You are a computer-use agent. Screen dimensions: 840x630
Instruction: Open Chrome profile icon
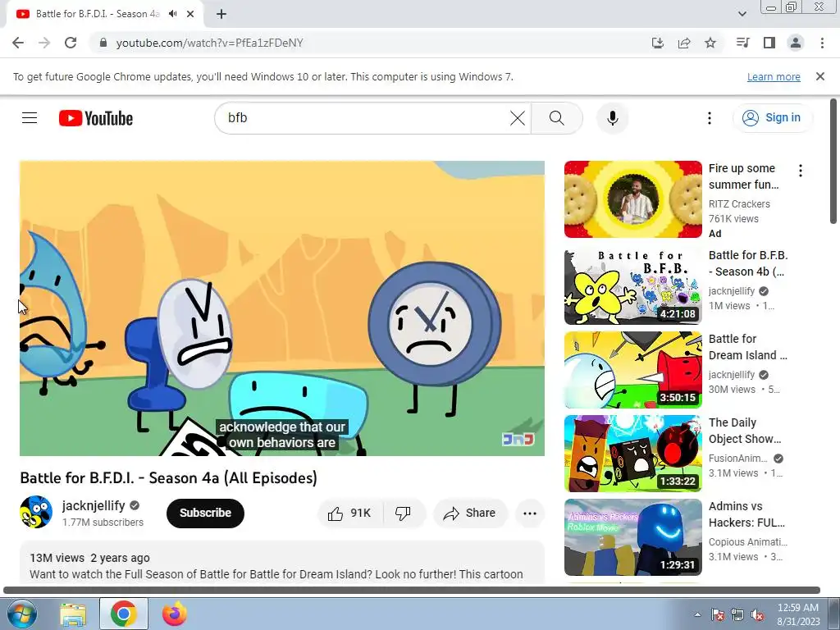pyautogui.click(x=796, y=43)
